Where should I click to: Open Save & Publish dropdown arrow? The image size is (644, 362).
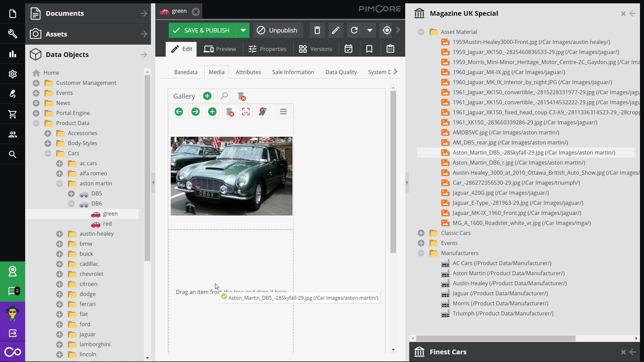point(243,31)
